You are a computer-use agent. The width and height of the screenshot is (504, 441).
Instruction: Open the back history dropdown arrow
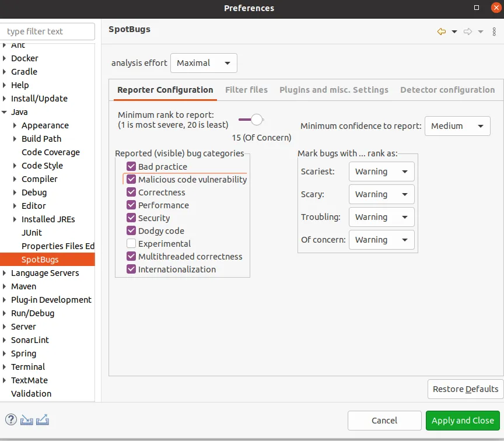tap(454, 32)
